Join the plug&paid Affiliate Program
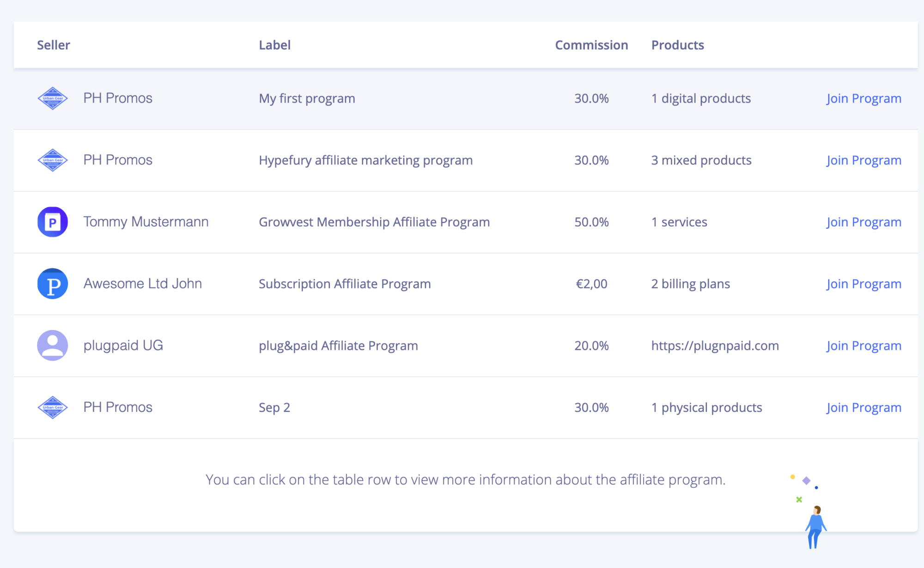The height and width of the screenshot is (568, 924). point(863,346)
